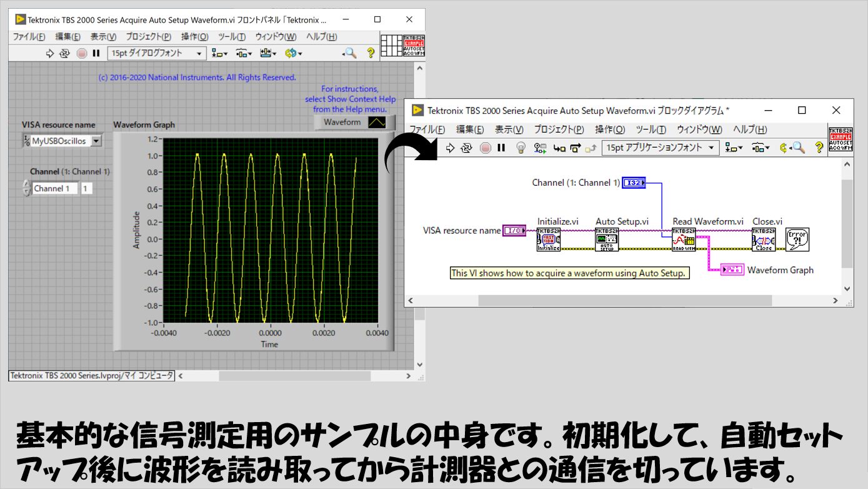Click Step Into icon in block diagram toolbar
The image size is (868, 489).
[560, 148]
